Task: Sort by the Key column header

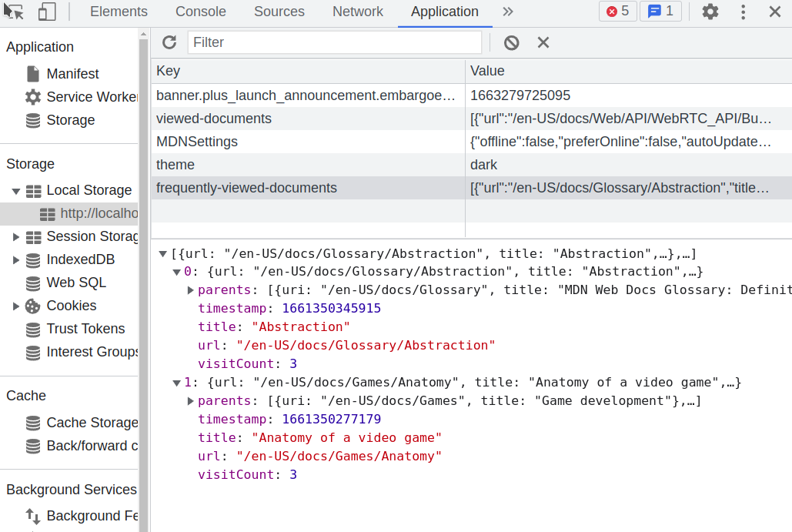Action: point(308,71)
